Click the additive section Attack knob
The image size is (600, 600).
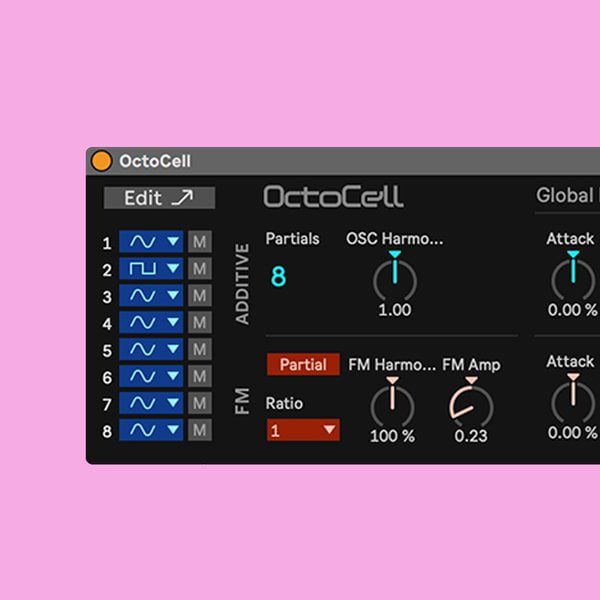(573, 279)
